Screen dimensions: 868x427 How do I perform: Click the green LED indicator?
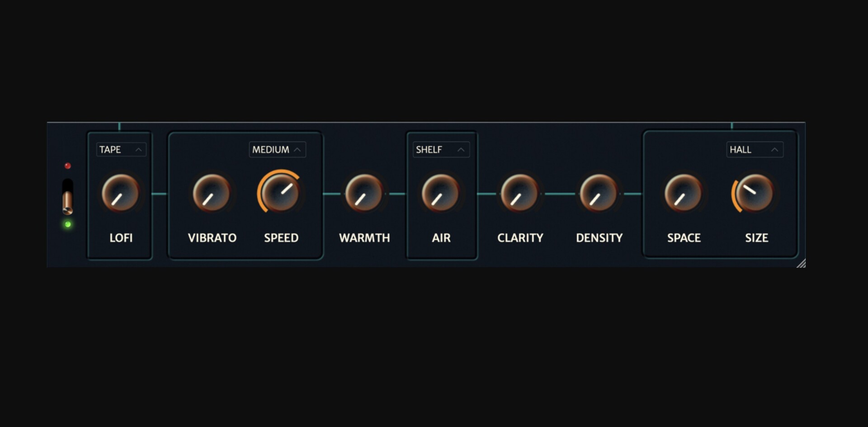(x=68, y=224)
